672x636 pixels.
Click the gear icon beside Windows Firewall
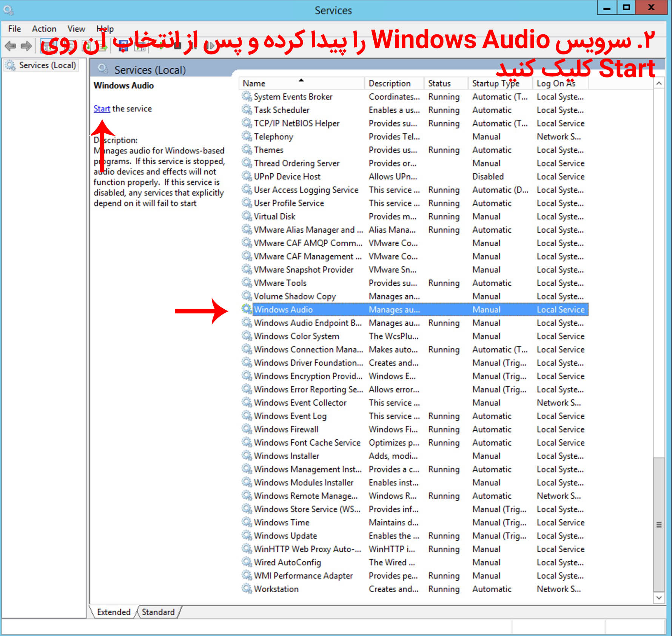(x=247, y=429)
